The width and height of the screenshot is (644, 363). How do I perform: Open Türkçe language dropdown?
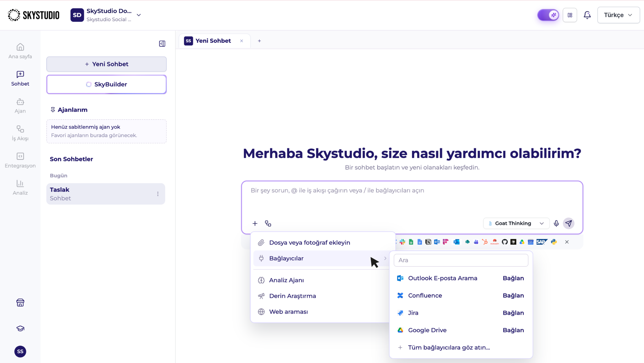pos(618,15)
